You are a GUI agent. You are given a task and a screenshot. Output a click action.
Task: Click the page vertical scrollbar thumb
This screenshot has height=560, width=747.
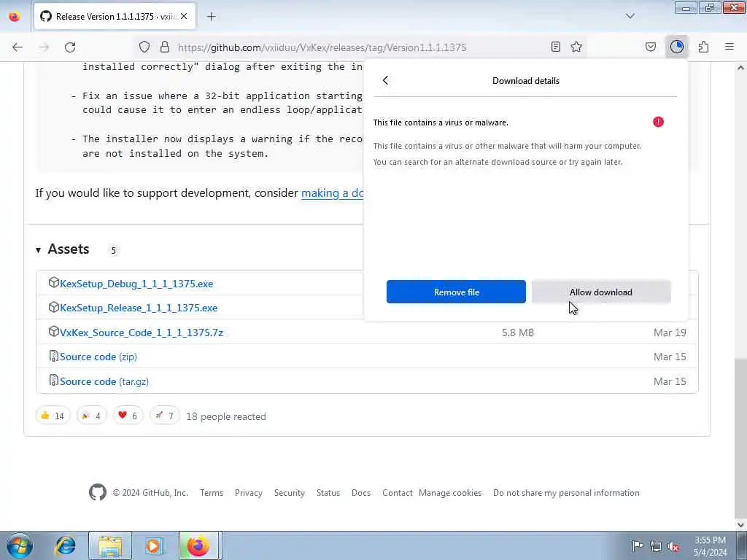point(740,438)
